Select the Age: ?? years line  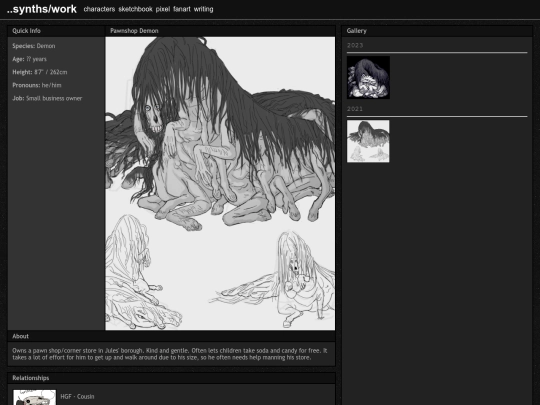pyautogui.click(x=29, y=59)
